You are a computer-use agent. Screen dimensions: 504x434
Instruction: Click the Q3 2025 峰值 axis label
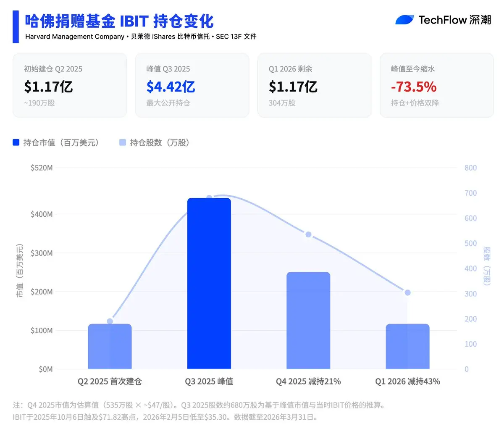[x=209, y=381]
